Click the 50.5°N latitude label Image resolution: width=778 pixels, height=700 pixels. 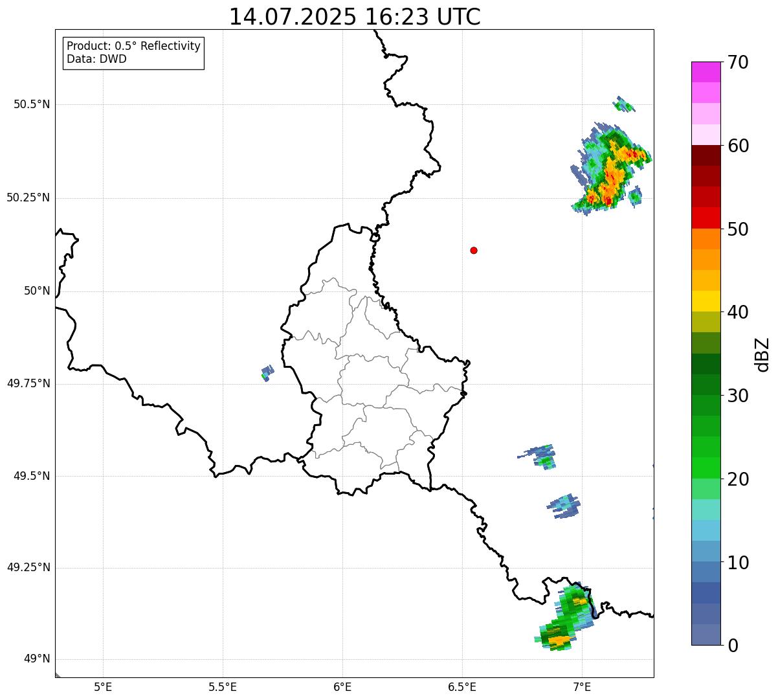tap(32, 104)
